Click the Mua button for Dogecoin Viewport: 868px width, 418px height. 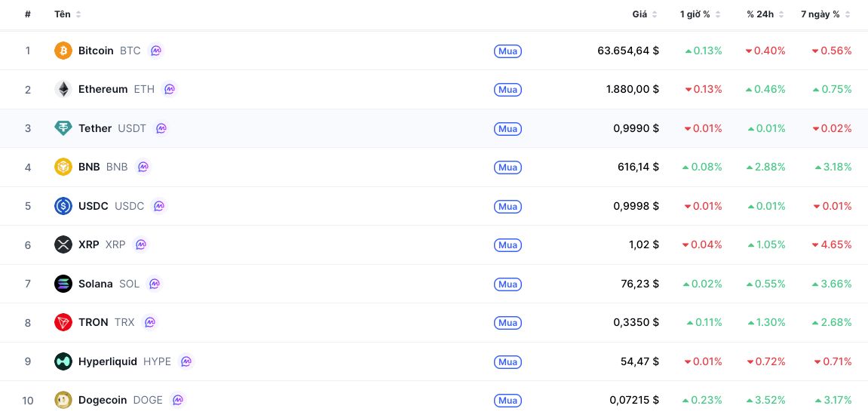[508, 401]
